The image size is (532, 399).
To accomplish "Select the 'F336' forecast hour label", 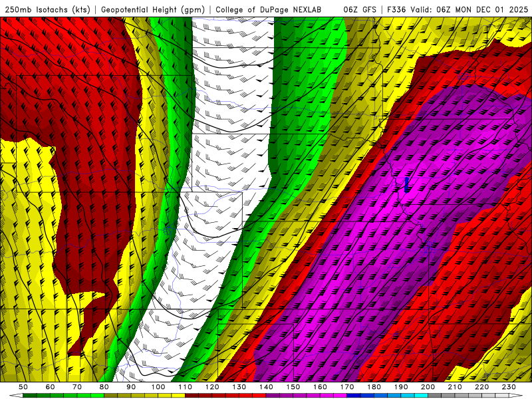I will click(396, 9).
